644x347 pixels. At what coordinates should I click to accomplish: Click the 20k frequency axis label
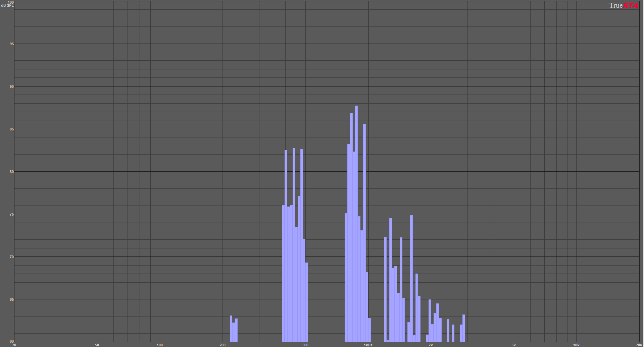click(x=639, y=345)
